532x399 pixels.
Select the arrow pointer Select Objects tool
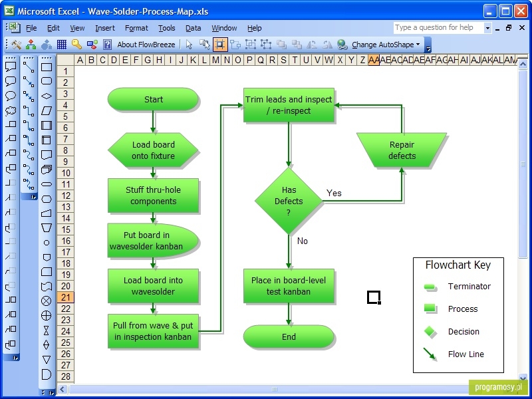pos(190,45)
